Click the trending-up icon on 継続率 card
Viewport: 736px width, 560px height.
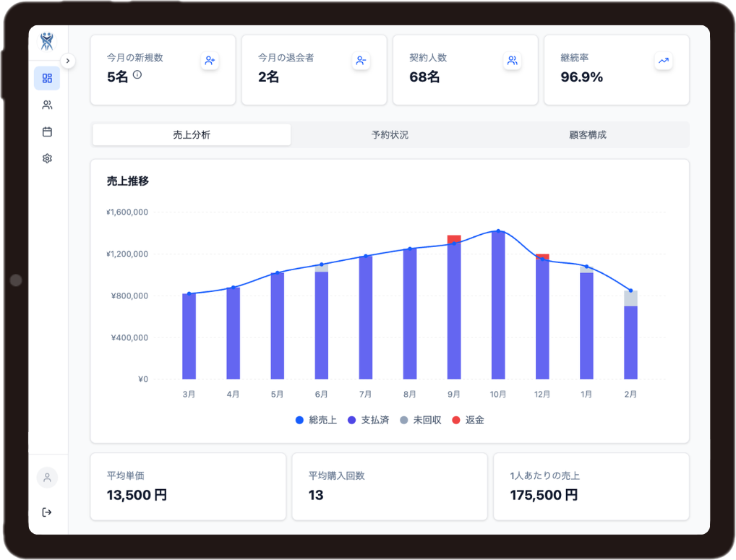pos(663,61)
